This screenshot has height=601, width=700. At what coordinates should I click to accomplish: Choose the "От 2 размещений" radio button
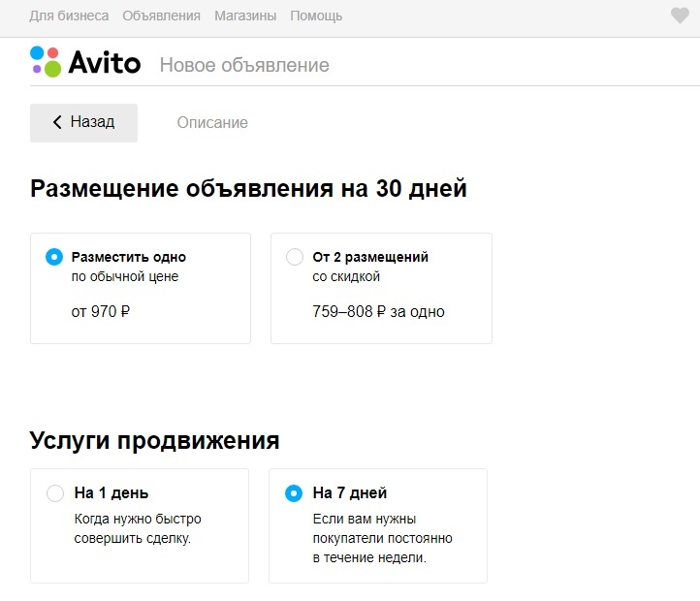(295, 257)
